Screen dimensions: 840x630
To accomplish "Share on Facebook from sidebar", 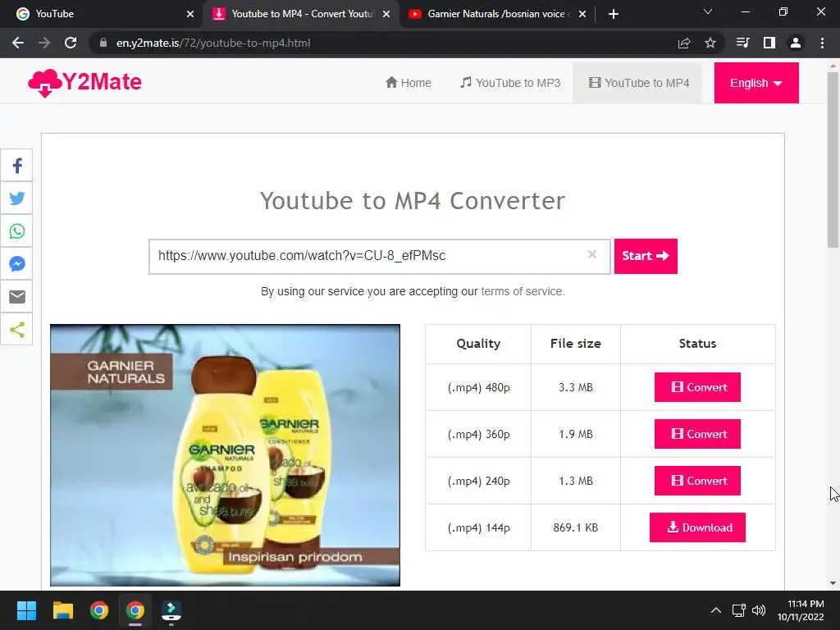I will click(x=16, y=166).
